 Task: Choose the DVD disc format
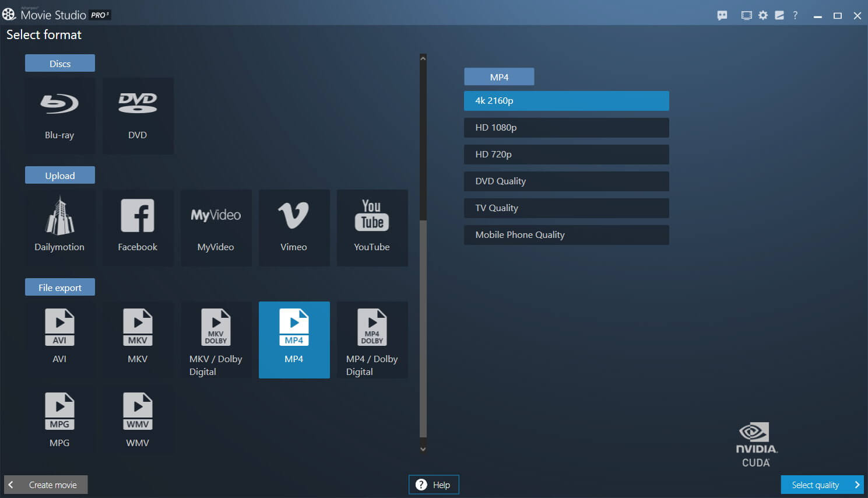[138, 115]
